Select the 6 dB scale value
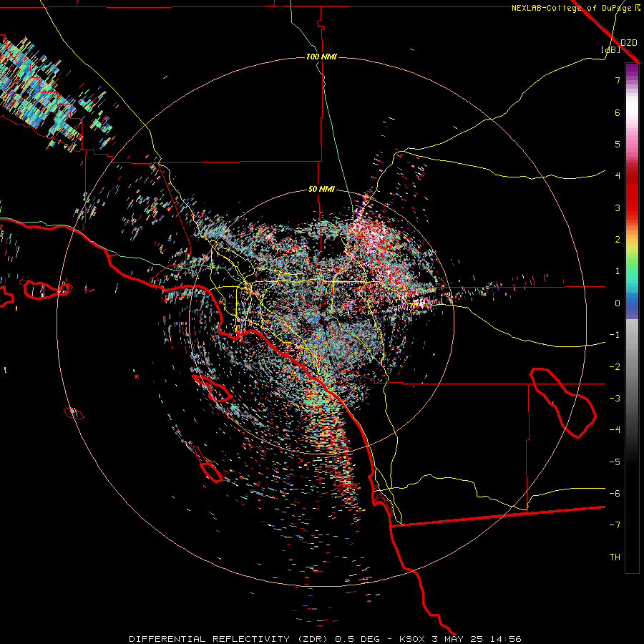The image size is (644, 644). [x=618, y=112]
